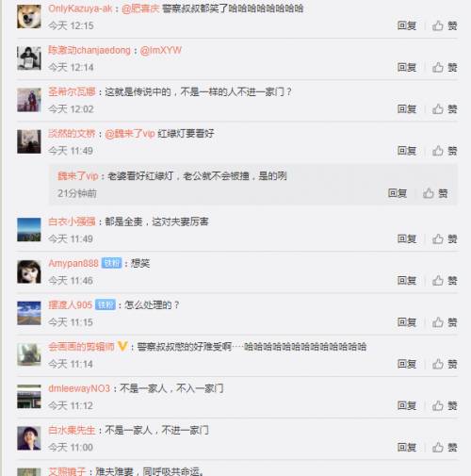The image size is (471, 476).
Task: Open dmleewayNO3 profile link
Action: pos(79,388)
